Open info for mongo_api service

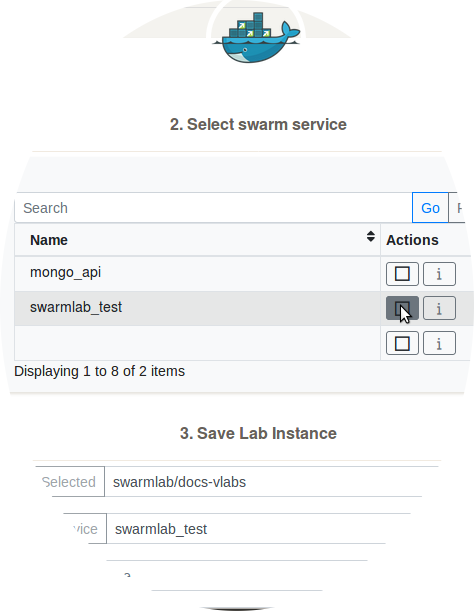pyautogui.click(x=439, y=274)
